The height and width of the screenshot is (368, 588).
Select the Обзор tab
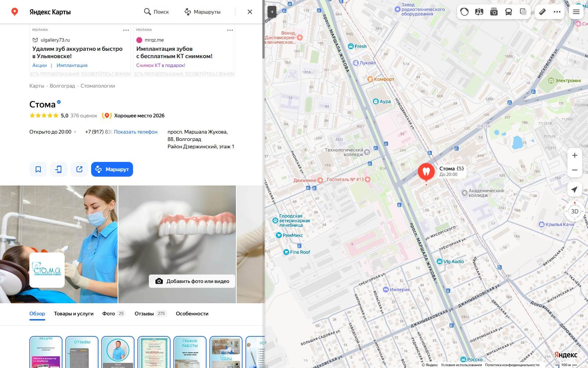[37, 314]
